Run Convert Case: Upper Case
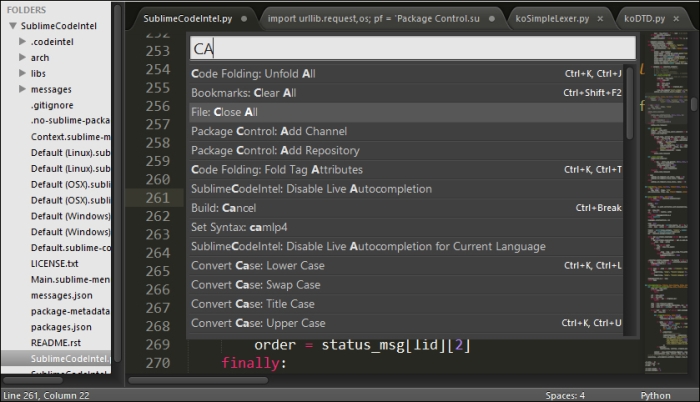The height and width of the screenshot is (402, 700). 406,323
